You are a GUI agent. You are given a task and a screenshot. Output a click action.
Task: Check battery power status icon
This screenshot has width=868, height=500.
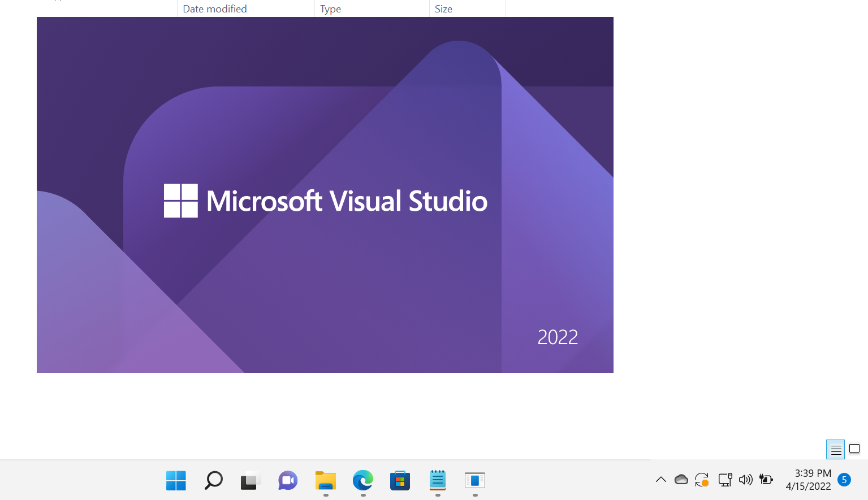(766, 480)
